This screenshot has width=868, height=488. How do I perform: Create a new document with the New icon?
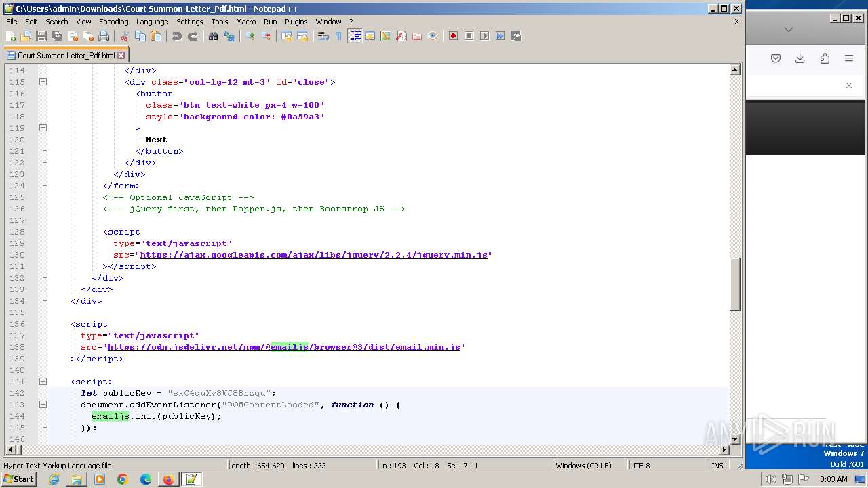pos(9,36)
